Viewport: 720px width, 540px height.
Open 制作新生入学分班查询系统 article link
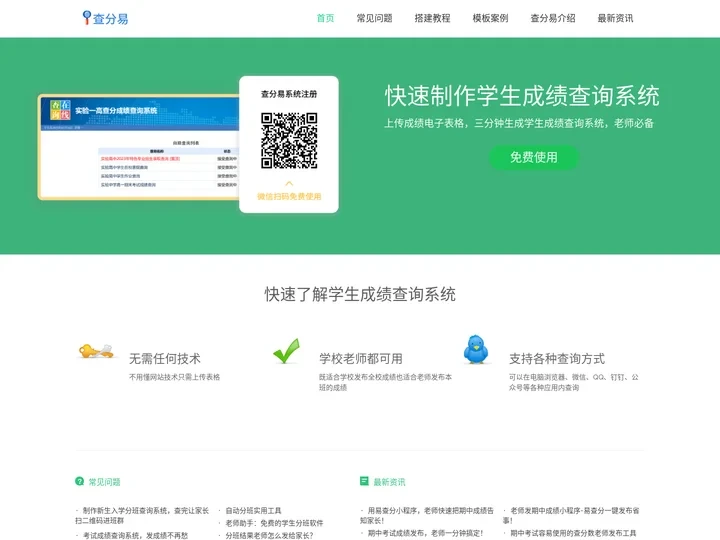point(142,515)
